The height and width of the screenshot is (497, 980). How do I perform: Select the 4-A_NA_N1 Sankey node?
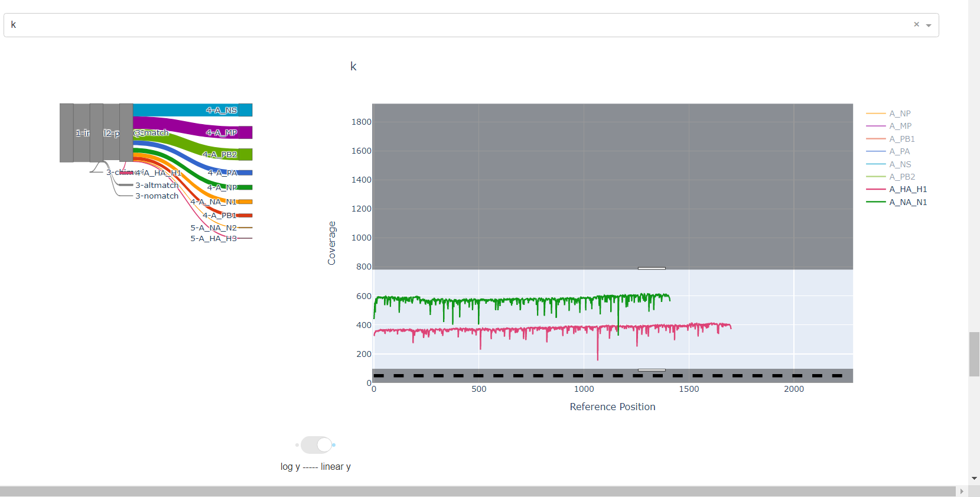point(246,202)
